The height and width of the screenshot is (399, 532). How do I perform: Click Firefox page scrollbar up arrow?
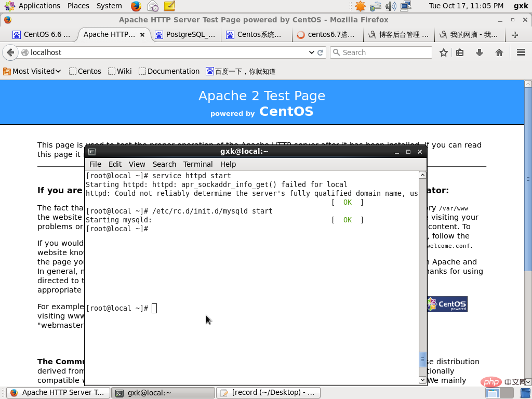tap(528, 84)
